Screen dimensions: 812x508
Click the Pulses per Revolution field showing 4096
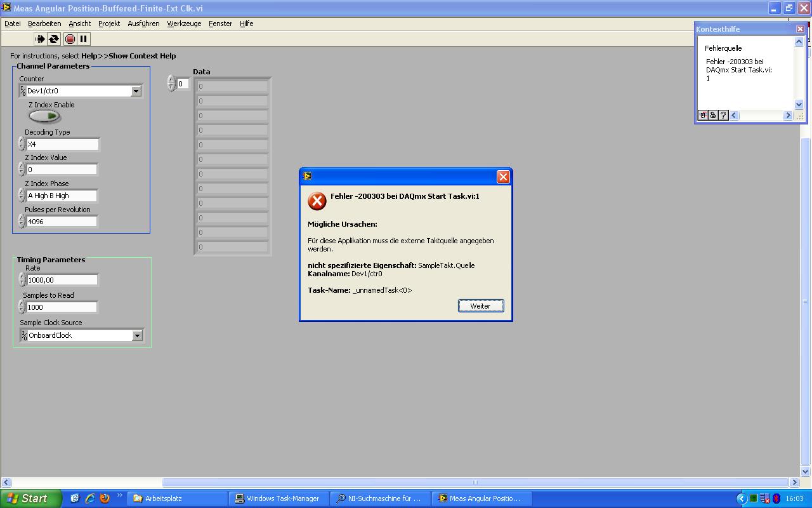62,222
